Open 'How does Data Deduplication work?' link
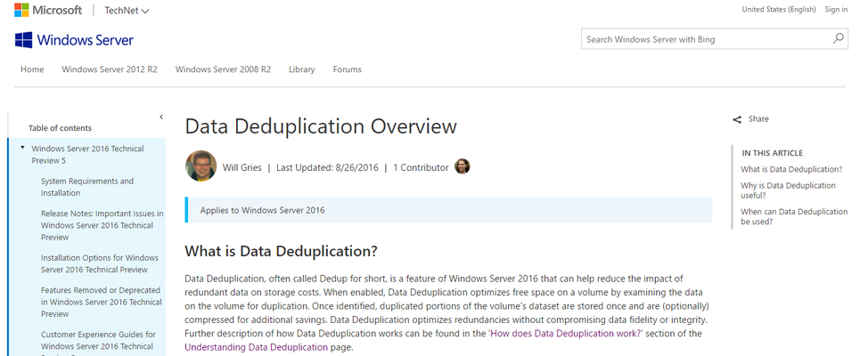The image size is (868, 356). coord(566,334)
